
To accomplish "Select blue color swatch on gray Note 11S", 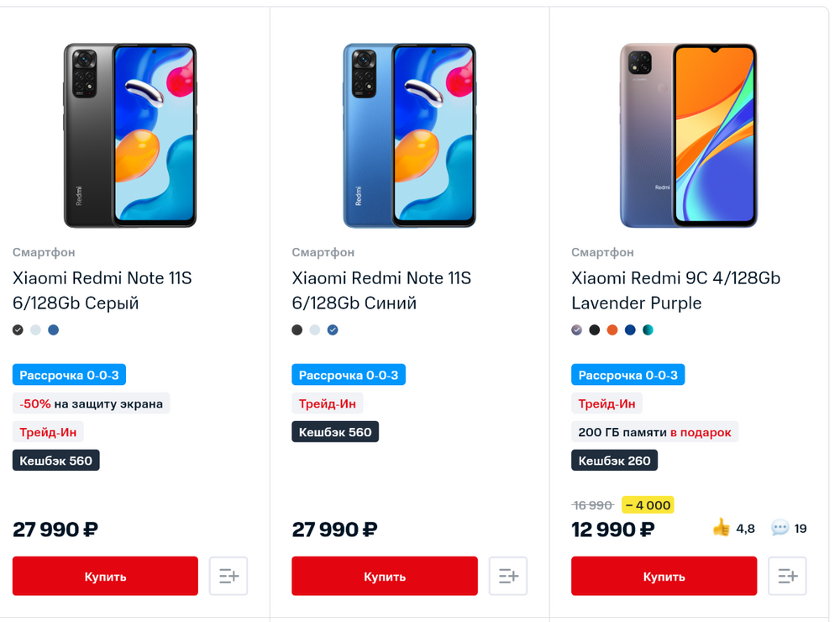I will (x=54, y=330).
